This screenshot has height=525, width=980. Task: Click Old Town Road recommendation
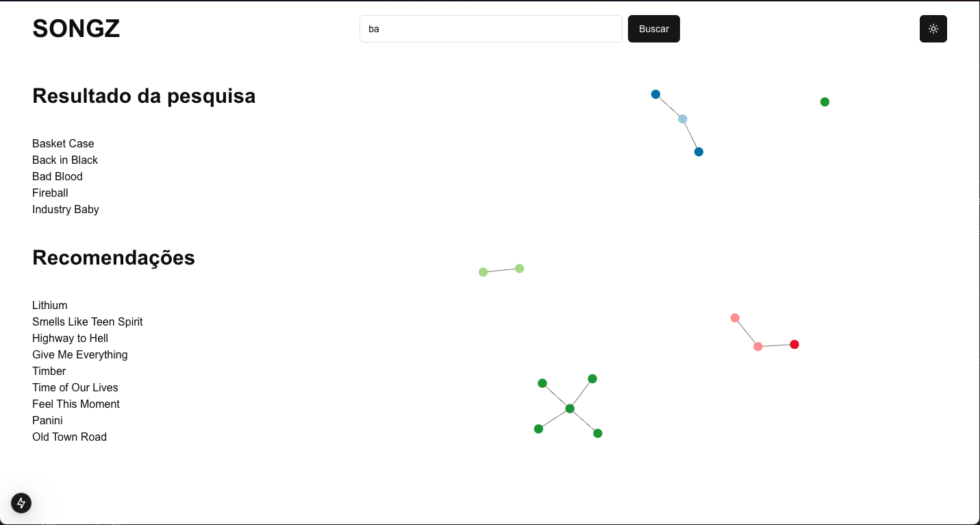(69, 437)
